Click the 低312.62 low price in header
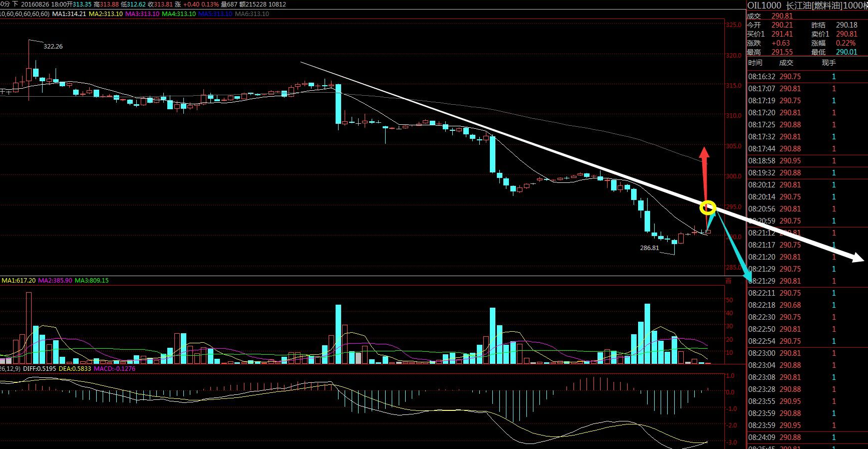868x449 pixels. [x=133, y=5]
